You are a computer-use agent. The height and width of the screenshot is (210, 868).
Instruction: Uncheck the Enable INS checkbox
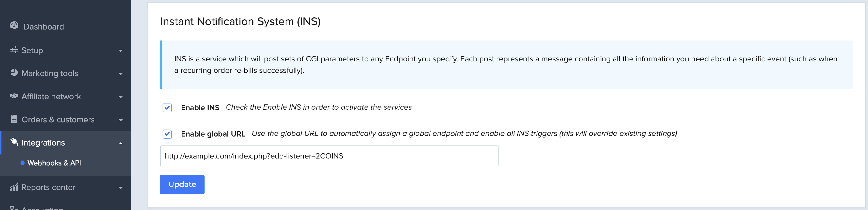pos(167,108)
